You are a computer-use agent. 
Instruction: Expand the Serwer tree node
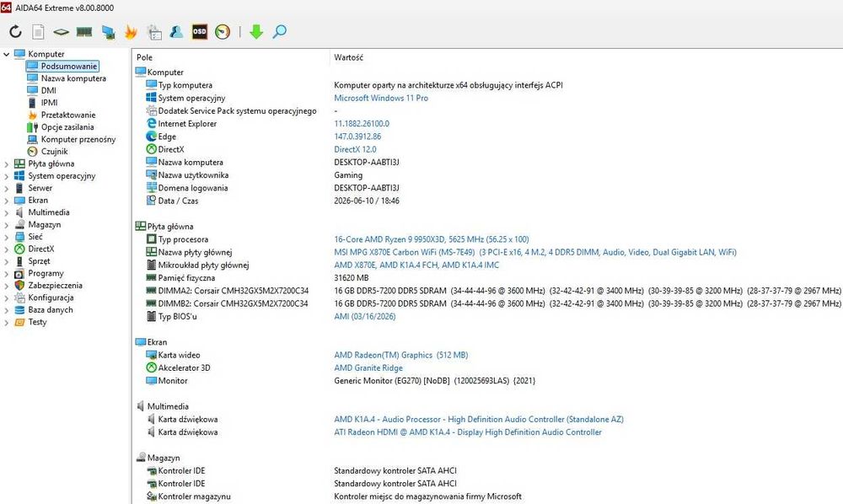7,188
